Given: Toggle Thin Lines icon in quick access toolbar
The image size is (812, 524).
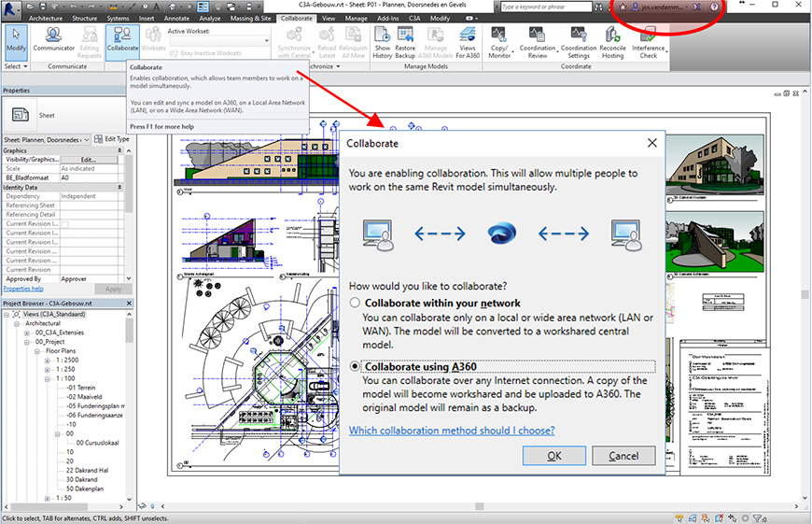Looking at the screenshot, I should coord(203,7).
